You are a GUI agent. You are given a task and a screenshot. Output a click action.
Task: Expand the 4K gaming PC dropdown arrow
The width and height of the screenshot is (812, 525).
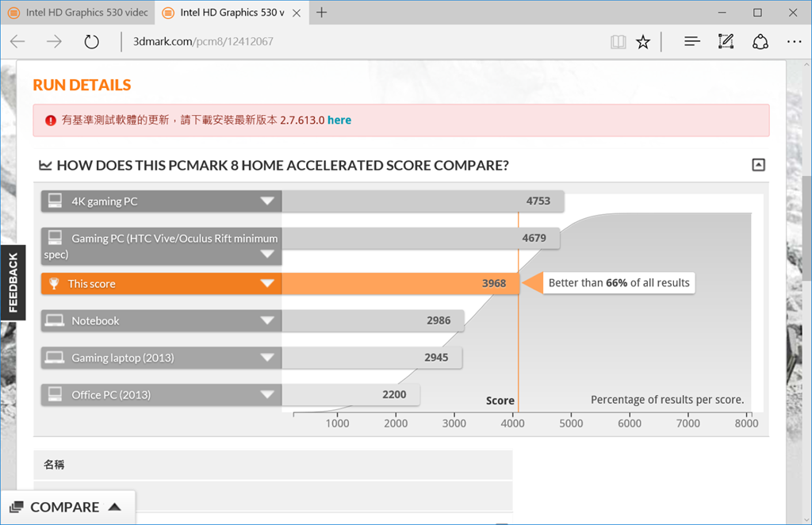(x=267, y=201)
